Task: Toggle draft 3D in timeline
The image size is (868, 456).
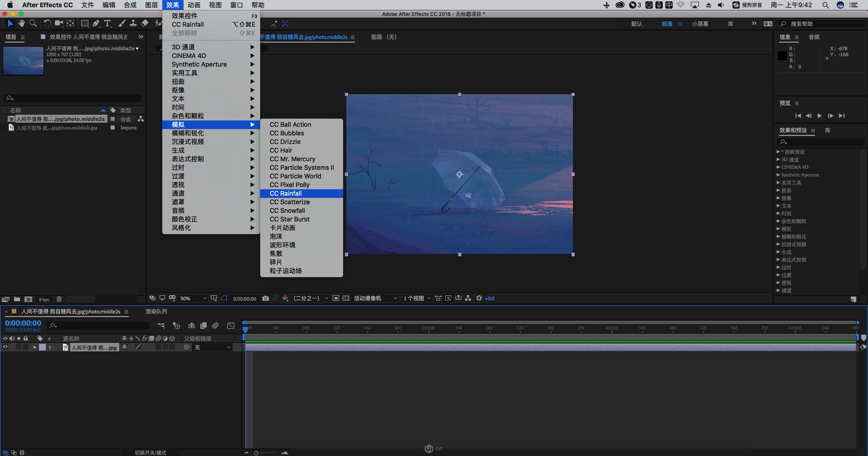Action: pos(176,326)
